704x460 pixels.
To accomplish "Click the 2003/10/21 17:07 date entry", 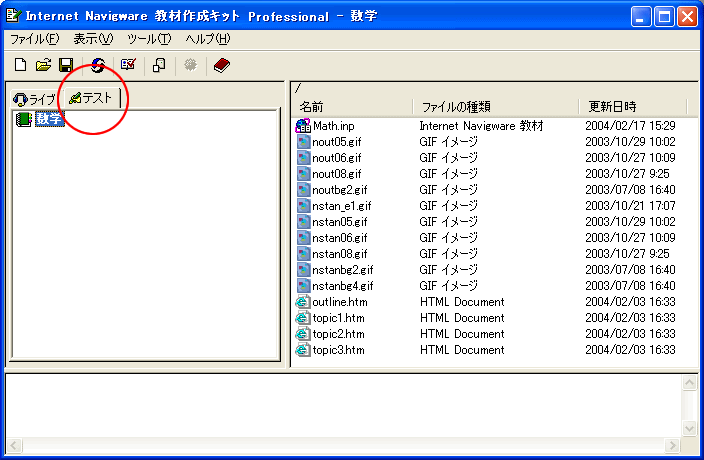I will click(x=630, y=206).
